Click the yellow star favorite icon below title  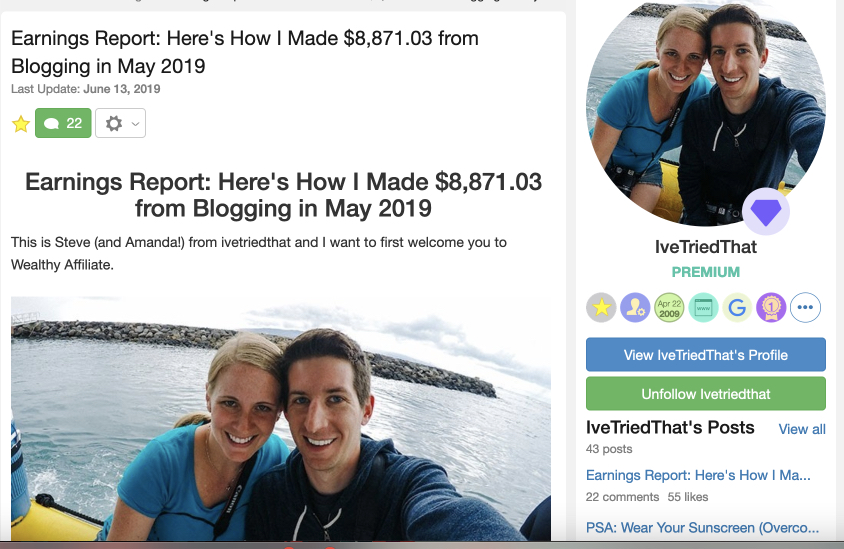tap(21, 124)
